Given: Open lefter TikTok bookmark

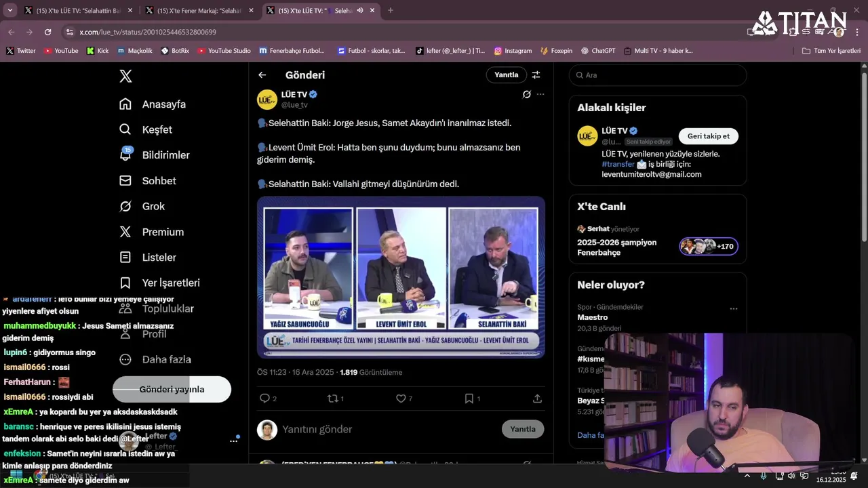Looking at the screenshot, I should (450, 51).
